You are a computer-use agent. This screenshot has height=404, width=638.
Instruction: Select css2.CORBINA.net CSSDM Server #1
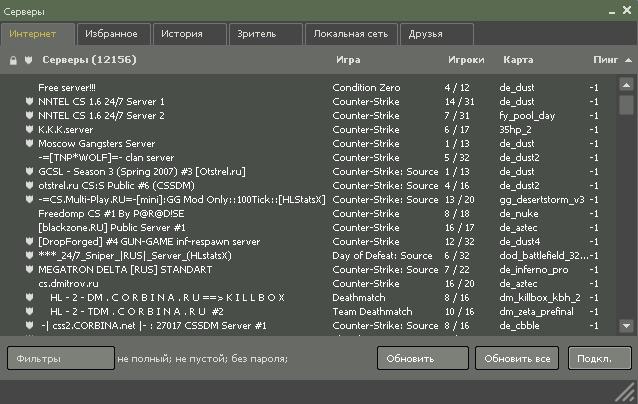point(309,325)
